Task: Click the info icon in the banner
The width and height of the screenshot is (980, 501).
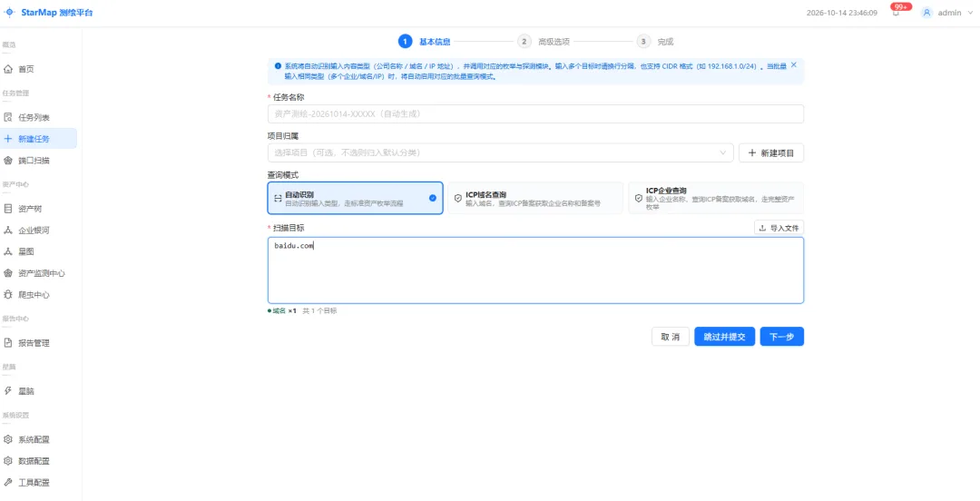Action: (278, 65)
